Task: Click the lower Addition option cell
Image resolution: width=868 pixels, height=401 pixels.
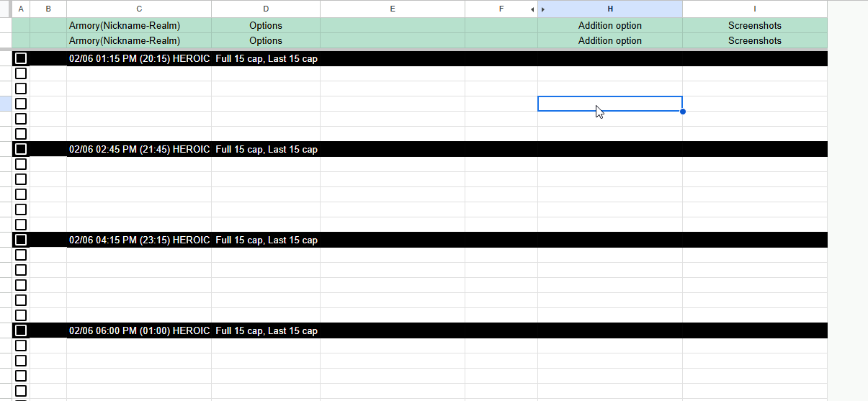Action: [610, 40]
